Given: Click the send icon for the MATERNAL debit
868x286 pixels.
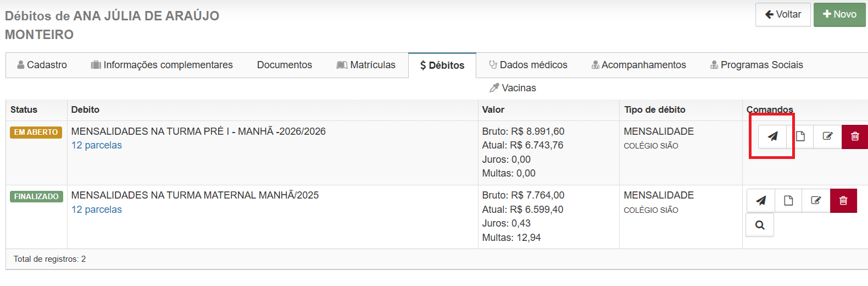Looking at the screenshot, I should tap(761, 201).
